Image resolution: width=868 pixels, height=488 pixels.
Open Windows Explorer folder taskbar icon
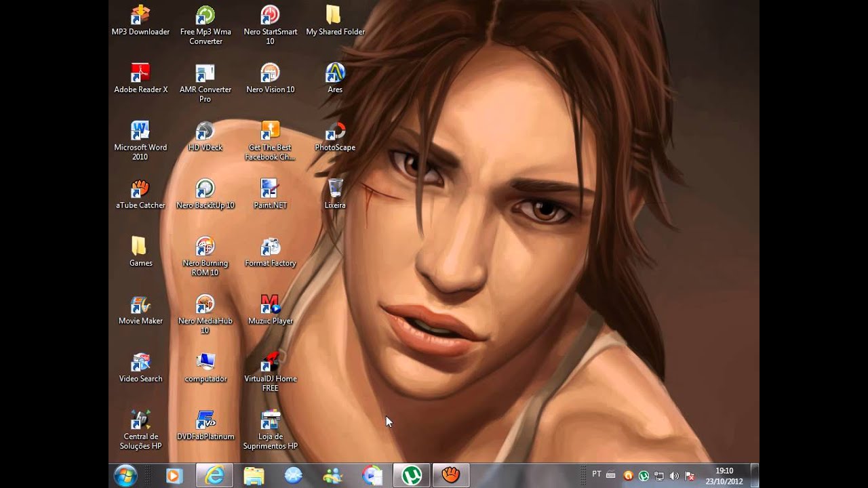click(x=254, y=476)
